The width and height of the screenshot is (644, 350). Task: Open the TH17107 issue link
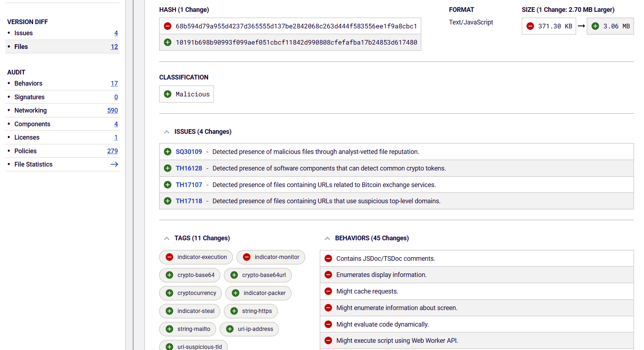click(189, 185)
